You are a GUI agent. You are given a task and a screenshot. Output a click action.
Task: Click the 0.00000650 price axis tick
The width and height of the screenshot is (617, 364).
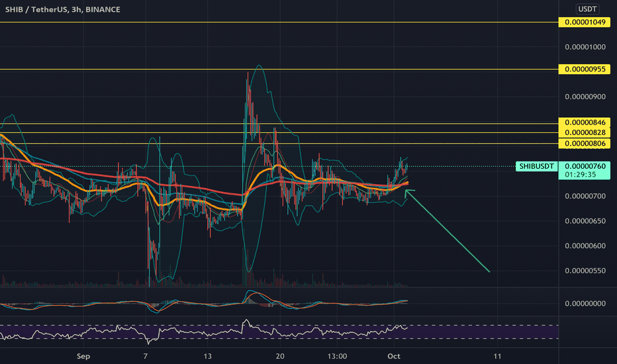[x=585, y=221]
